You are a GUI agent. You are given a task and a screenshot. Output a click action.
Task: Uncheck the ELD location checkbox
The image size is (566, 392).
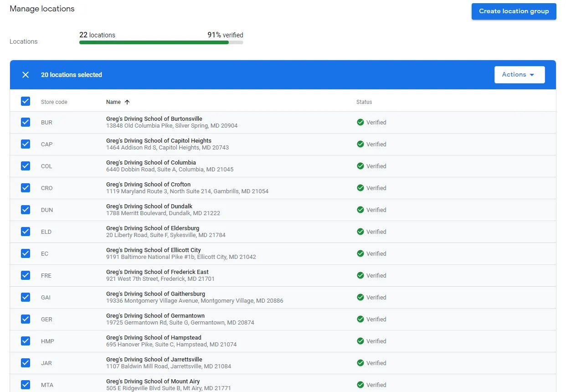pyautogui.click(x=26, y=232)
